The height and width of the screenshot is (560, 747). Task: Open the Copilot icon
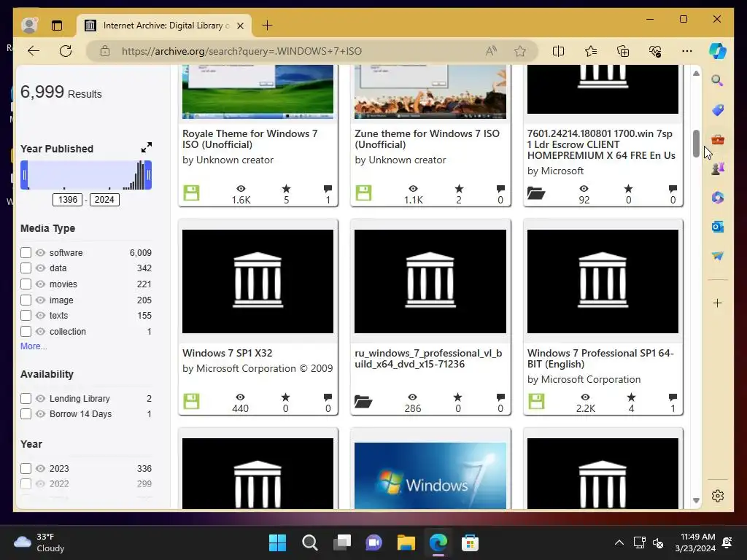tap(718, 51)
